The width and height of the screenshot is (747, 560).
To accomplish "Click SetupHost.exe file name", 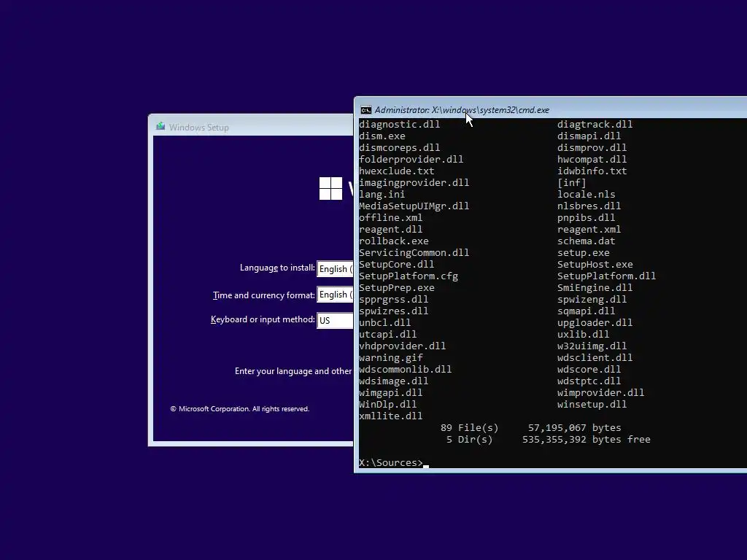I will tap(595, 264).
